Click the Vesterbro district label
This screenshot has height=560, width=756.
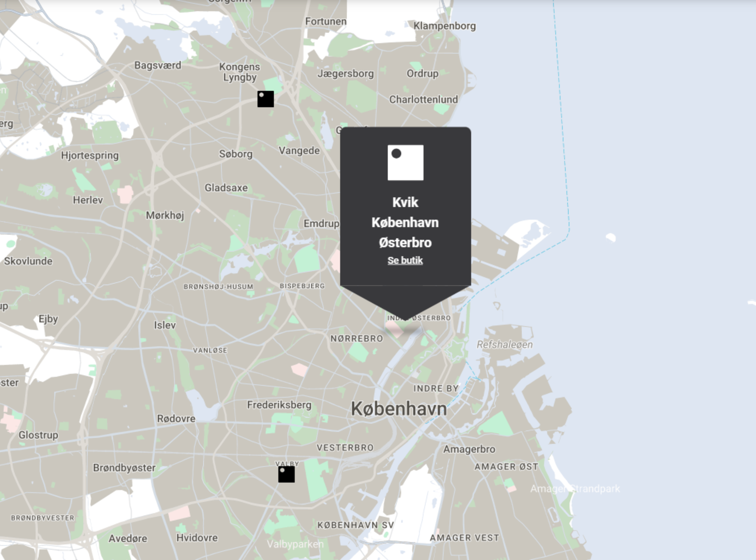345,448
